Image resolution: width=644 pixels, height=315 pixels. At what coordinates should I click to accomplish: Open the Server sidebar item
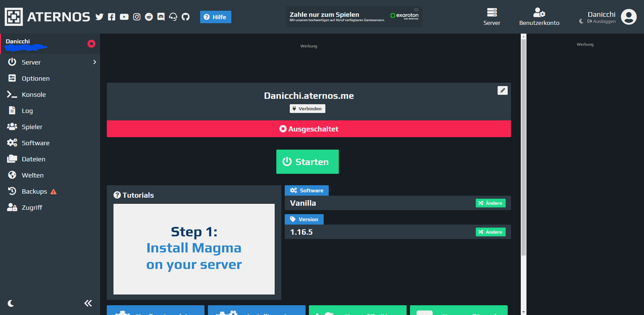click(50, 62)
